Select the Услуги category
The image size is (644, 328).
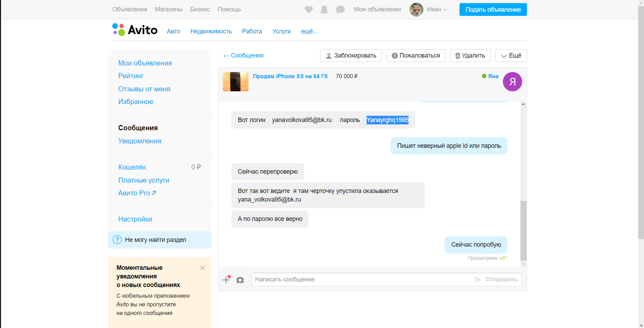(x=282, y=31)
